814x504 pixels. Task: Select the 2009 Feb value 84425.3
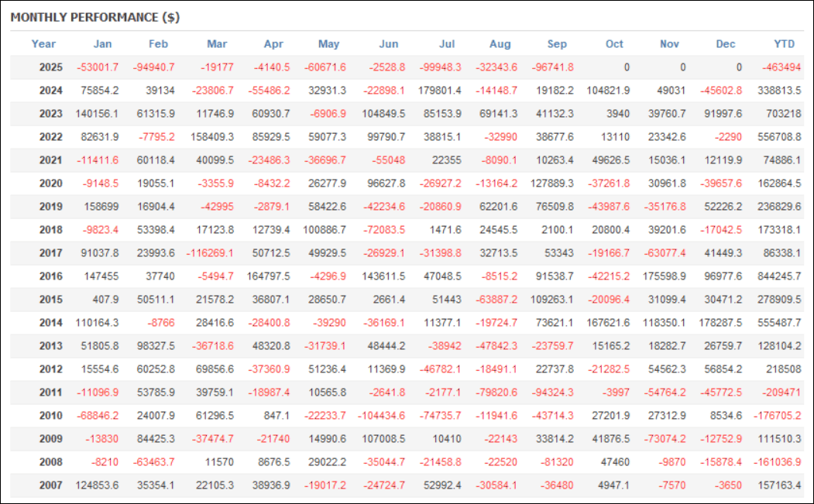[155, 439]
